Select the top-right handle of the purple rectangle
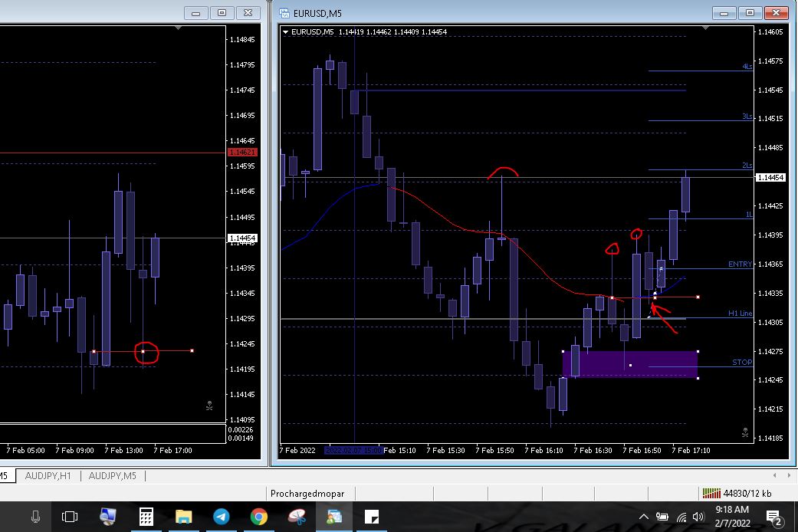This screenshot has width=798, height=532. (x=698, y=351)
